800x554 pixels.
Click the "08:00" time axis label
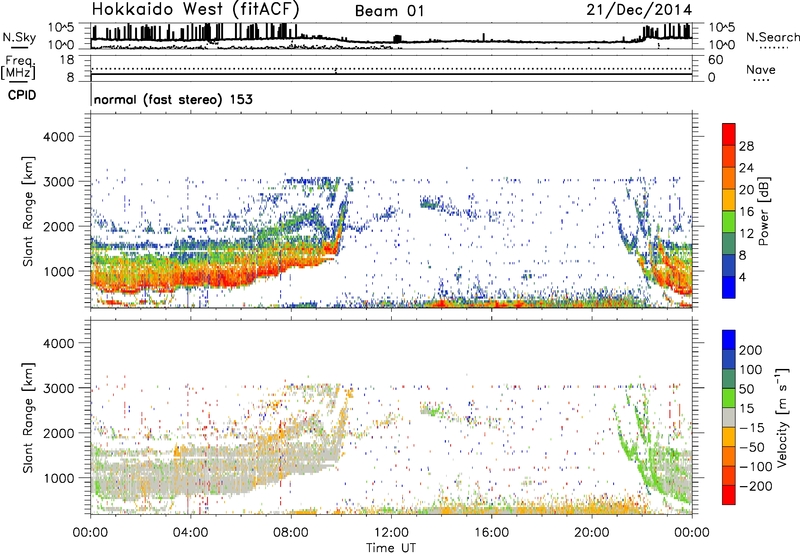click(x=291, y=533)
